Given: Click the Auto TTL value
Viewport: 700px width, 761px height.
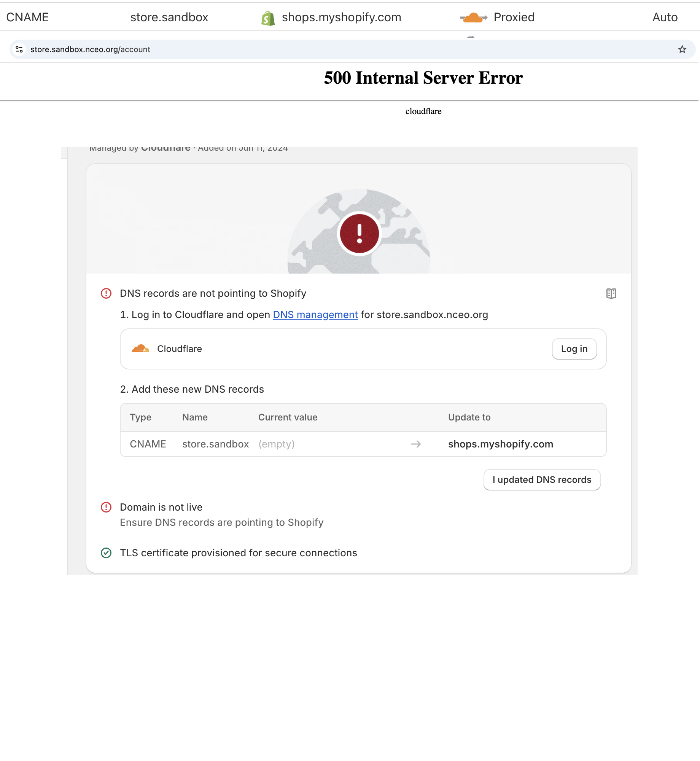Looking at the screenshot, I should click(665, 18).
